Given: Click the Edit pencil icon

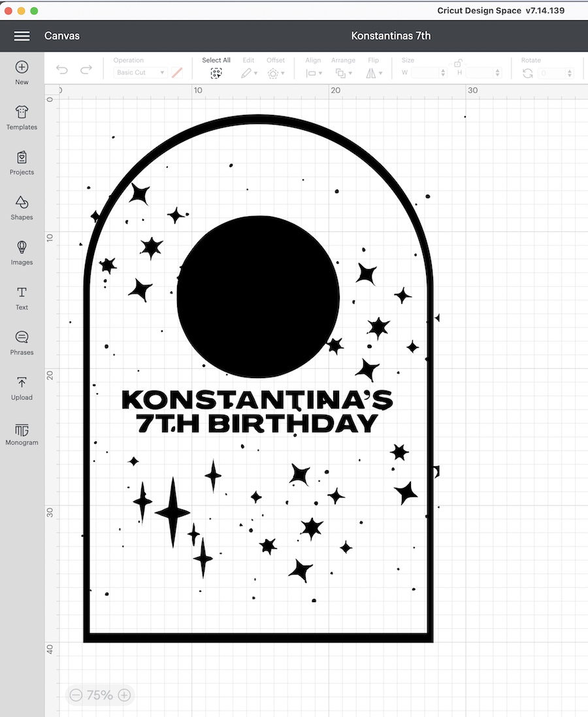Looking at the screenshot, I should click(x=246, y=73).
